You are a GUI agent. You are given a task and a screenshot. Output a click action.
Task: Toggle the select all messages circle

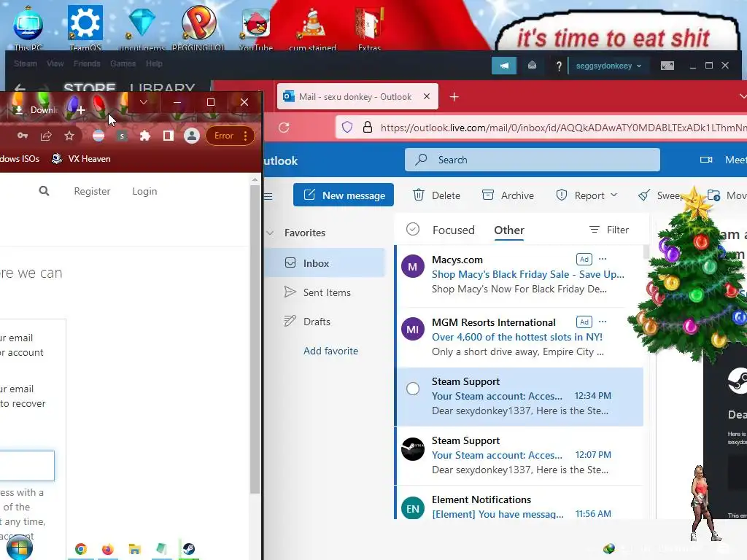pos(413,230)
